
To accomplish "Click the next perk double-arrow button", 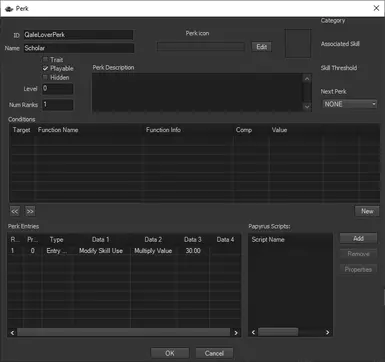I will tap(30, 211).
